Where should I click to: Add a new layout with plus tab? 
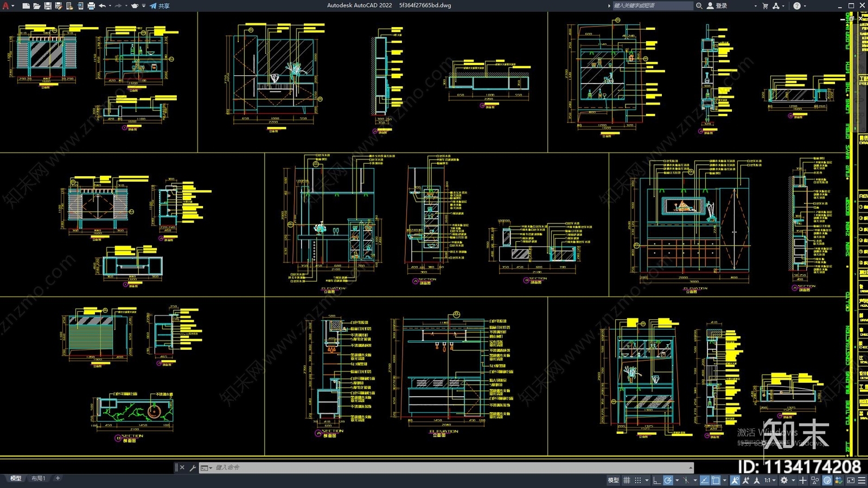[58, 478]
